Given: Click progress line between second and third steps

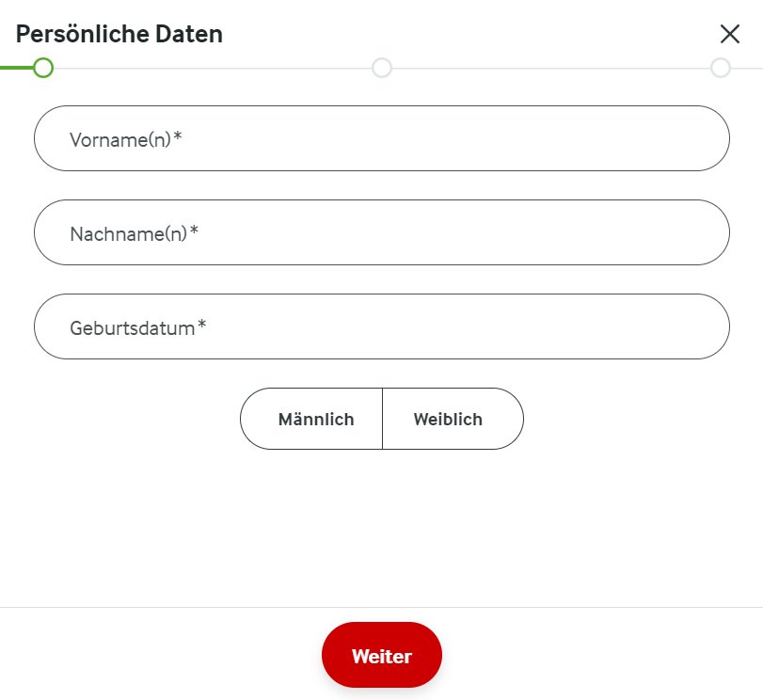Looking at the screenshot, I should click(551, 68).
